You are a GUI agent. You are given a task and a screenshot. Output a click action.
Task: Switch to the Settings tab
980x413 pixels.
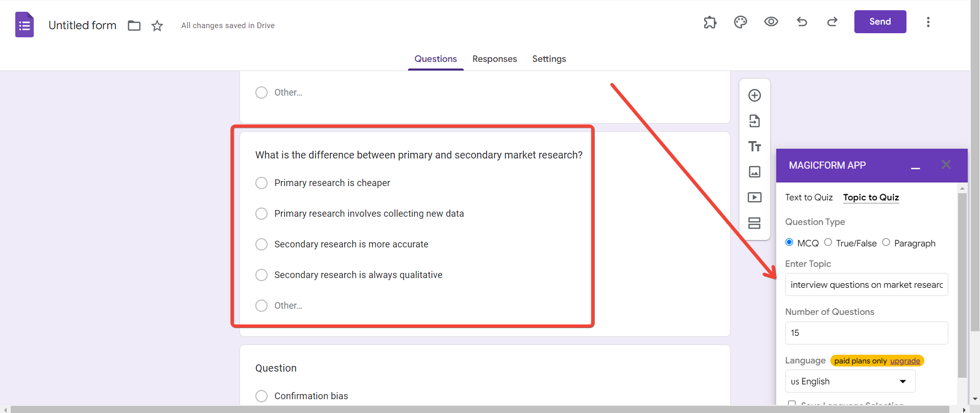click(549, 59)
